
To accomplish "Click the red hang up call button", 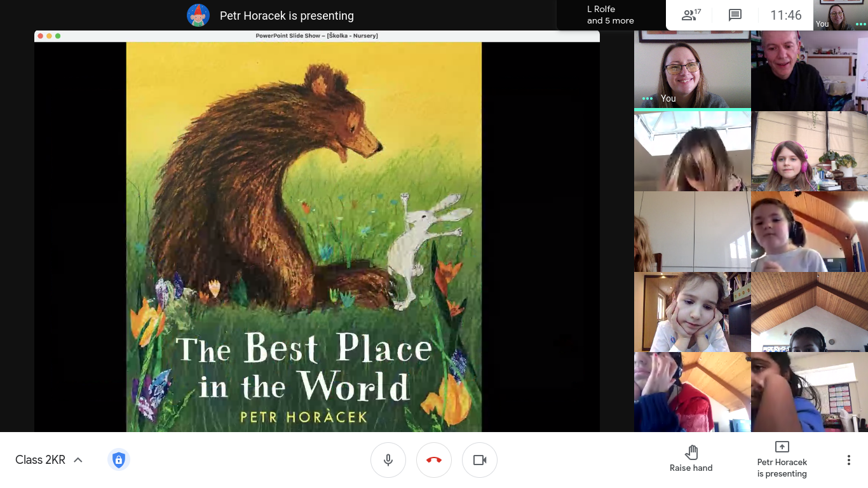I will click(x=434, y=460).
